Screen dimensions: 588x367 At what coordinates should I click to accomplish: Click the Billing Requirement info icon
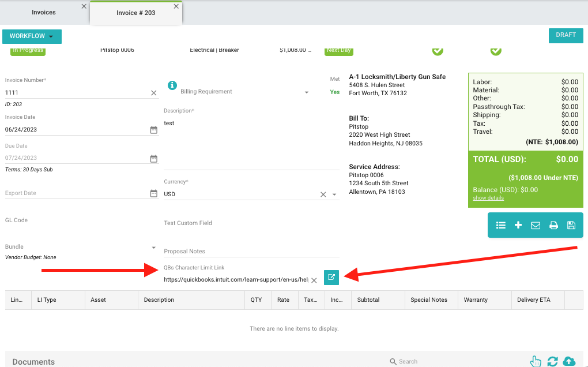[x=172, y=85]
